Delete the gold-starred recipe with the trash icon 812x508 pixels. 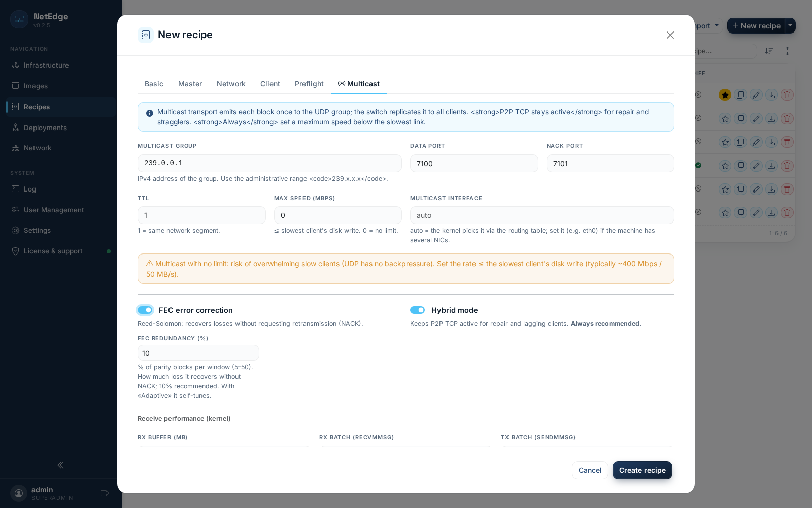coord(787,95)
